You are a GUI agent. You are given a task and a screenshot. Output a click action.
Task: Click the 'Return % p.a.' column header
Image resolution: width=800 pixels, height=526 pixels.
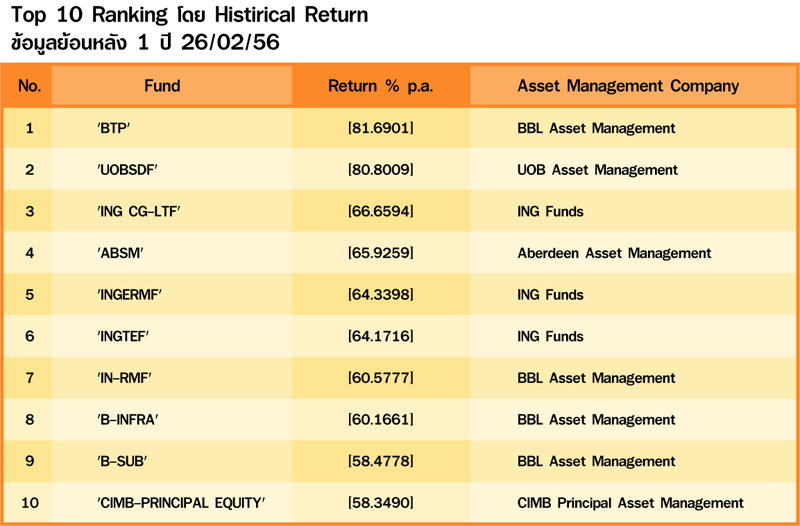click(380, 86)
